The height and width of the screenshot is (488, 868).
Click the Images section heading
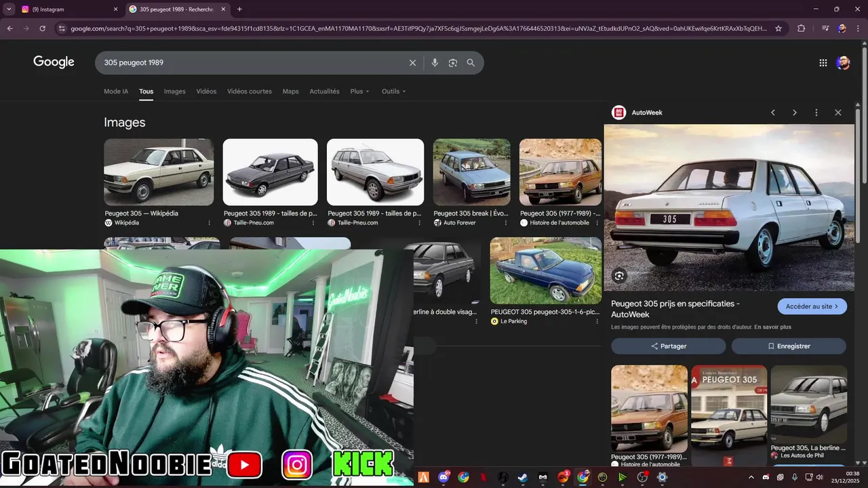pyautogui.click(x=124, y=123)
